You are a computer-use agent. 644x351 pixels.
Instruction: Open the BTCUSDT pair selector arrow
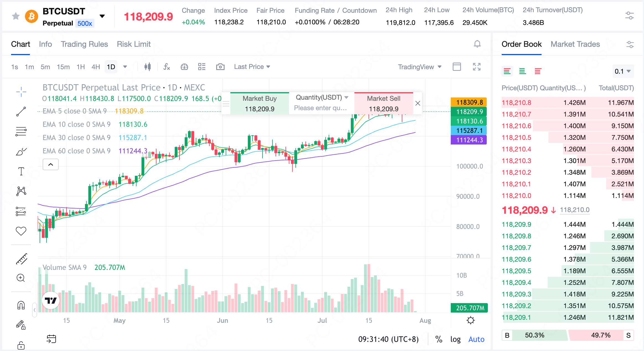[102, 16]
